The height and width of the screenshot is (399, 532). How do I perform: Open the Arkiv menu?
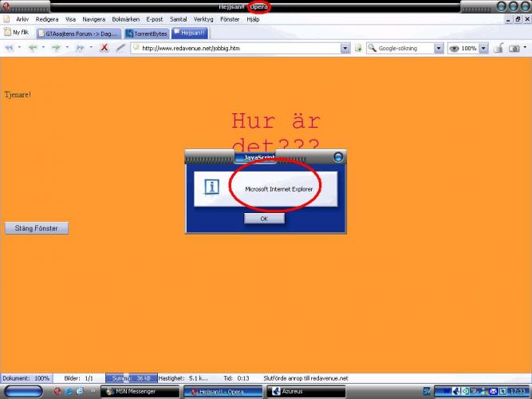[22, 19]
